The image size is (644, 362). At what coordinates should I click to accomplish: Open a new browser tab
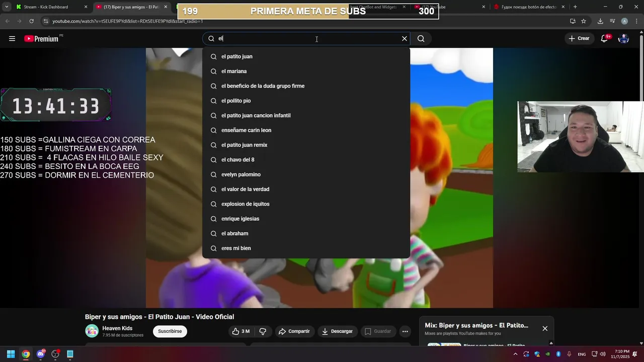(575, 7)
